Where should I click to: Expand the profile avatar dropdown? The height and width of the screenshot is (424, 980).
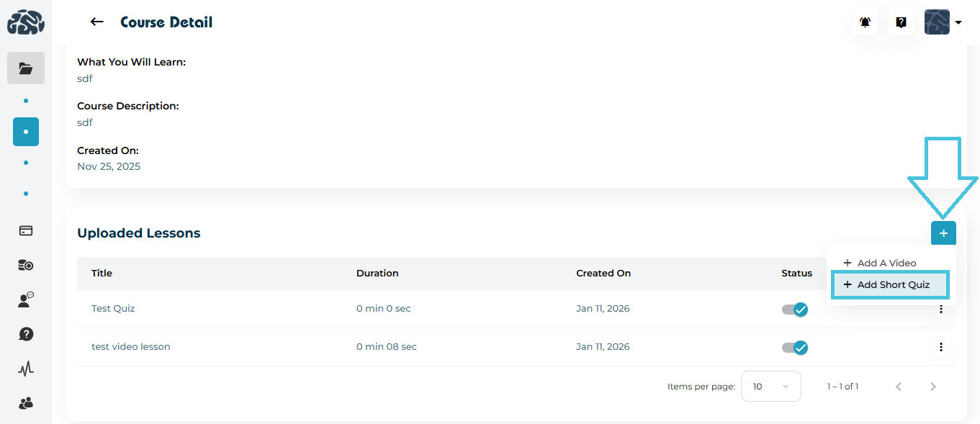943,22
